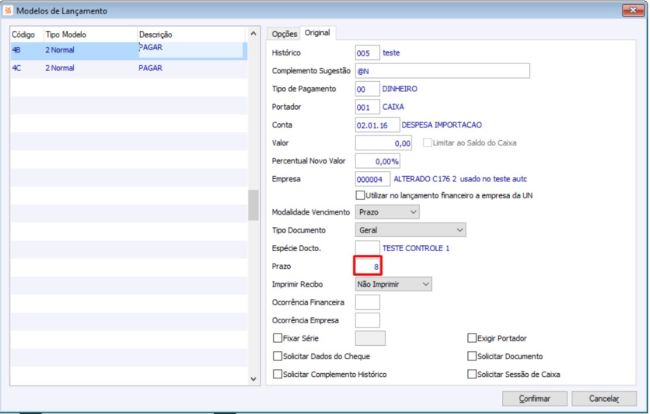
Task: Open the Tipo Documento dropdown
Action: [410, 230]
